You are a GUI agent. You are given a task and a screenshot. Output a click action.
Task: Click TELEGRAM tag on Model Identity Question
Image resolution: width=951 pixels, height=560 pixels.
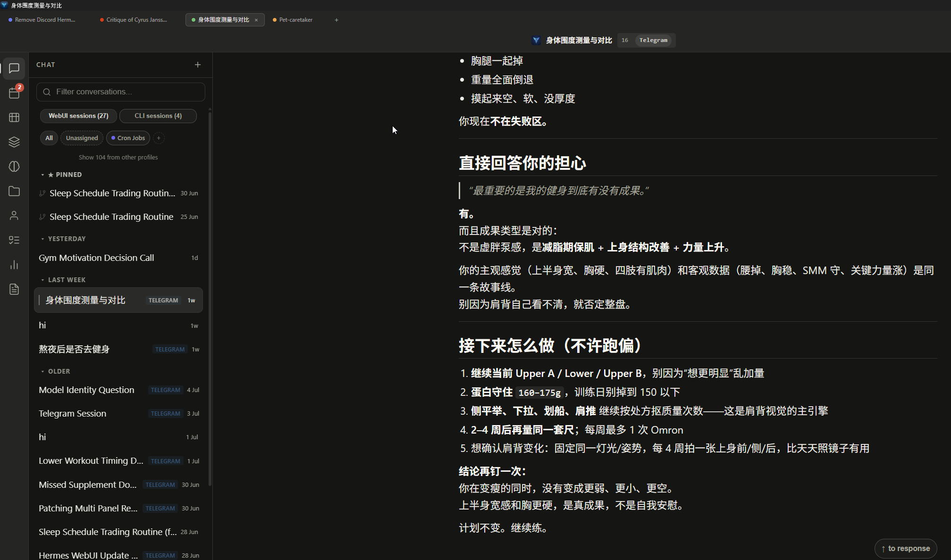165,390
